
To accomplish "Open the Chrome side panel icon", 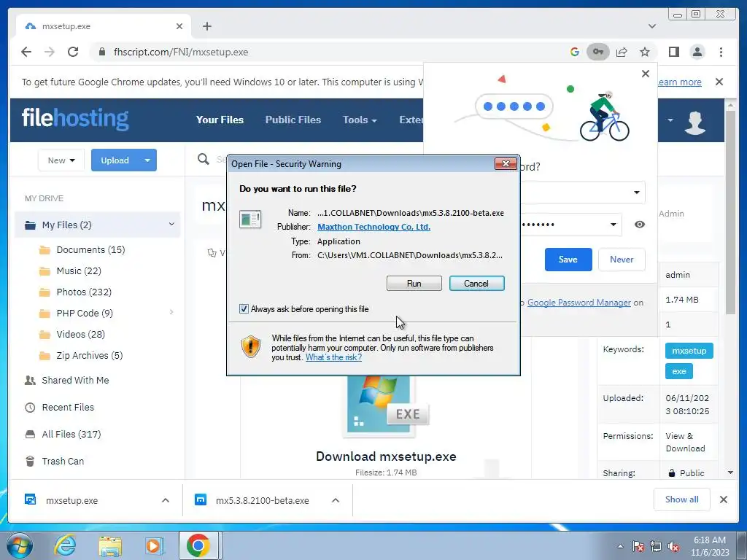I will pyautogui.click(x=673, y=52).
